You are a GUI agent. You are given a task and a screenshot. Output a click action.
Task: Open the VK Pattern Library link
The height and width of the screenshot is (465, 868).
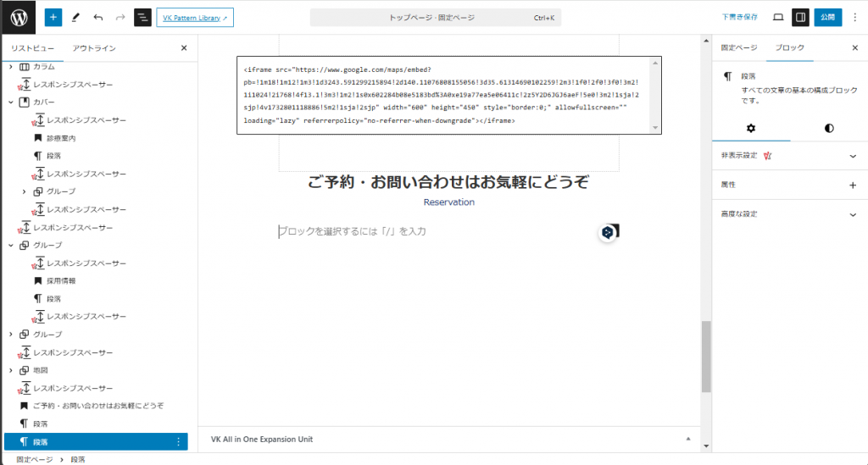click(x=195, y=17)
